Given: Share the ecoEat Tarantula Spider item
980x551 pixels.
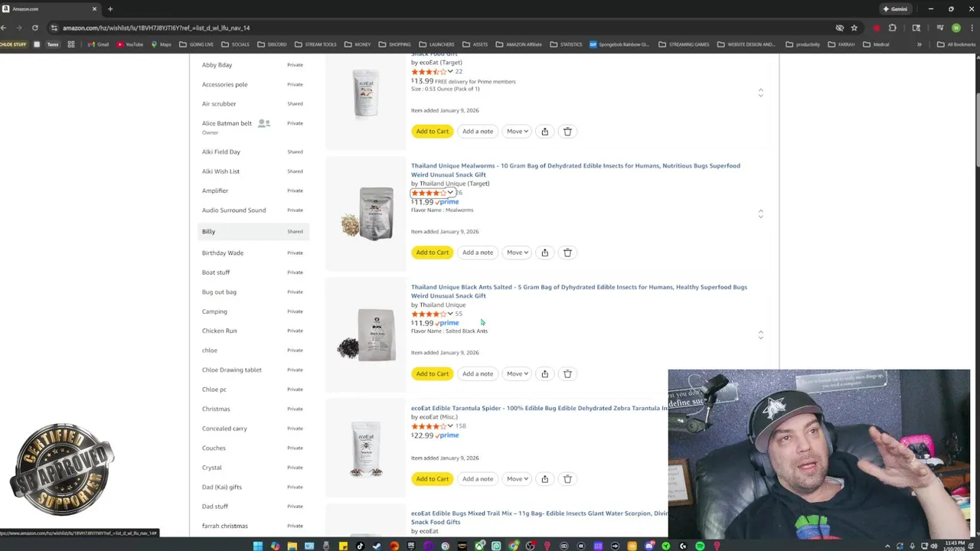Looking at the screenshot, I should coord(544,479).
